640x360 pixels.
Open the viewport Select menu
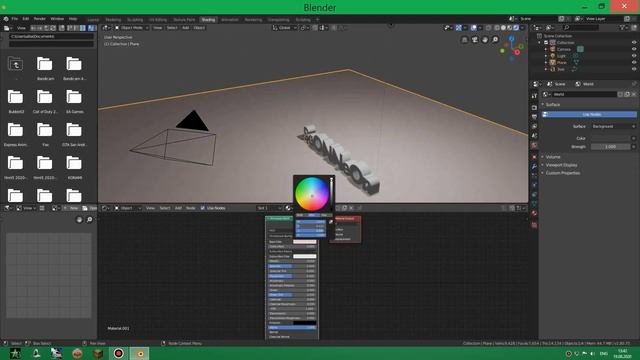coord(172,28)
